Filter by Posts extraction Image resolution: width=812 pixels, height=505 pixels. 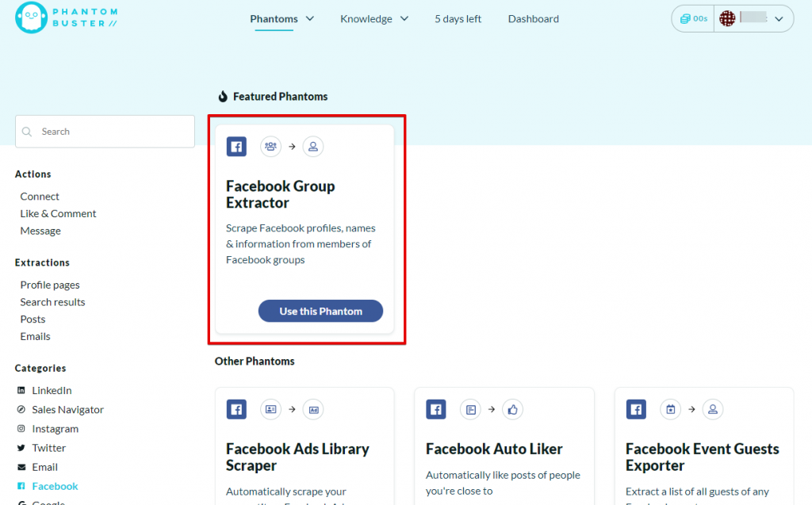point(33,319)
